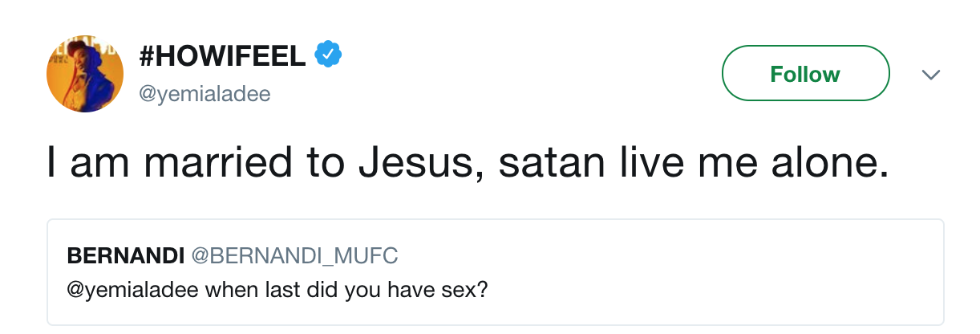Click the @yemialadee mention in quoted tweet
Viewport: 980px width, 334px height.
pos(131,288)
